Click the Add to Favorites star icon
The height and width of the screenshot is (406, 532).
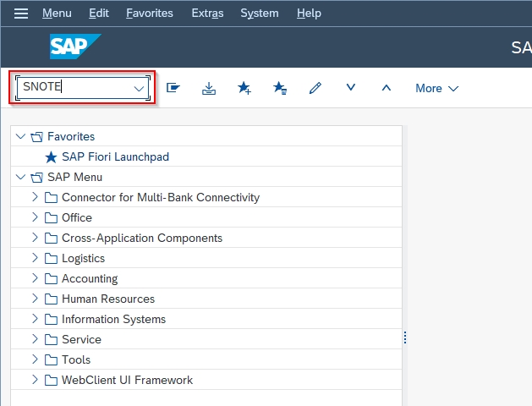coord(244,88)
